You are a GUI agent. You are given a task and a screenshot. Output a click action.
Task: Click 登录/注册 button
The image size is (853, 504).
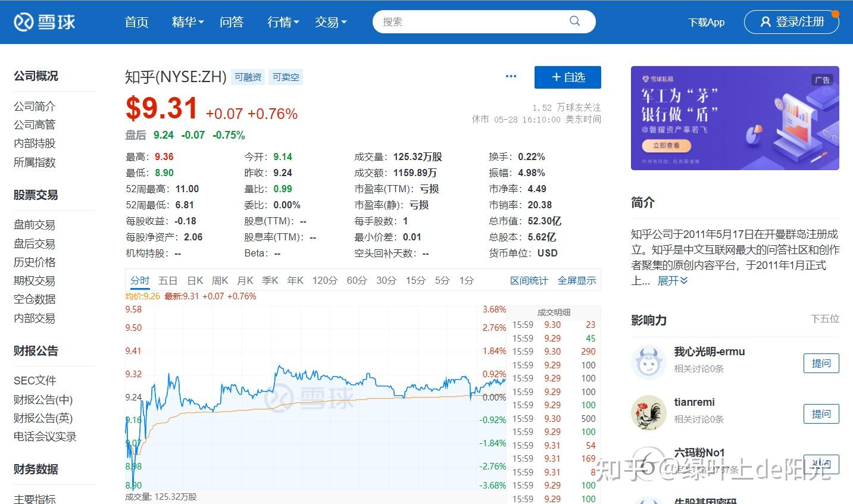tap(792, 22)
